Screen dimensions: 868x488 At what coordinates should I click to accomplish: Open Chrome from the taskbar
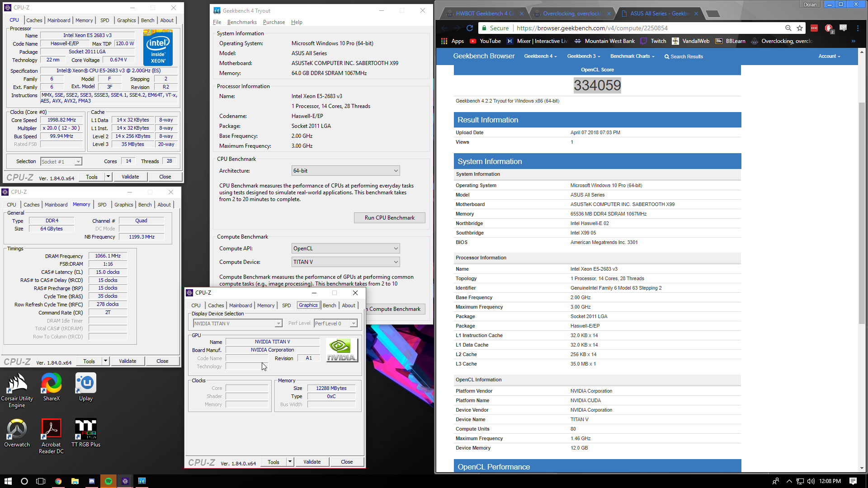[x=58, y=481]
